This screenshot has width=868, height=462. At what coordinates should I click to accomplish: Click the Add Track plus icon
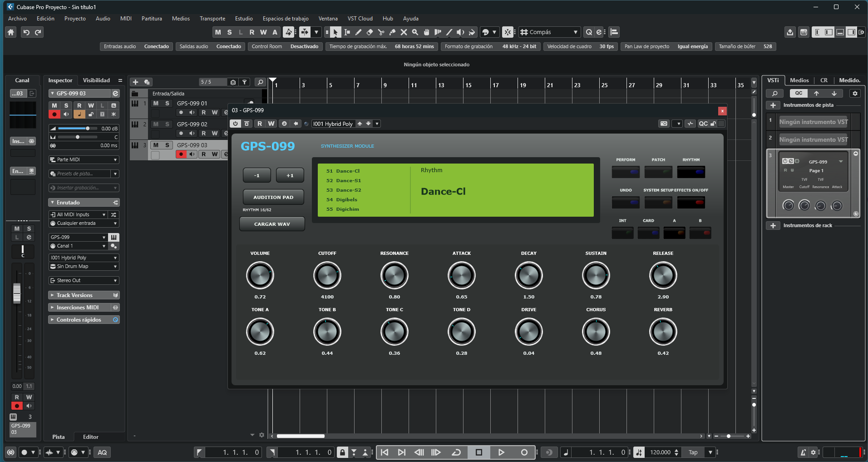135,82
